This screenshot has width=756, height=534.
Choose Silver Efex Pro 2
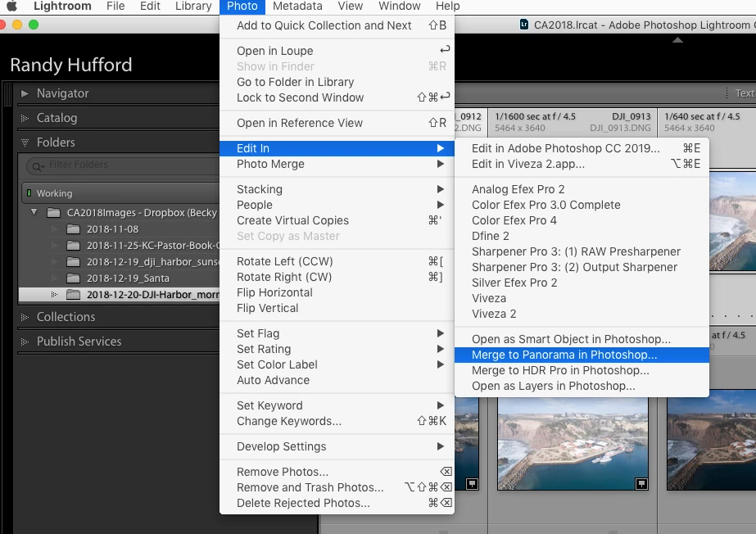point(582,283)
